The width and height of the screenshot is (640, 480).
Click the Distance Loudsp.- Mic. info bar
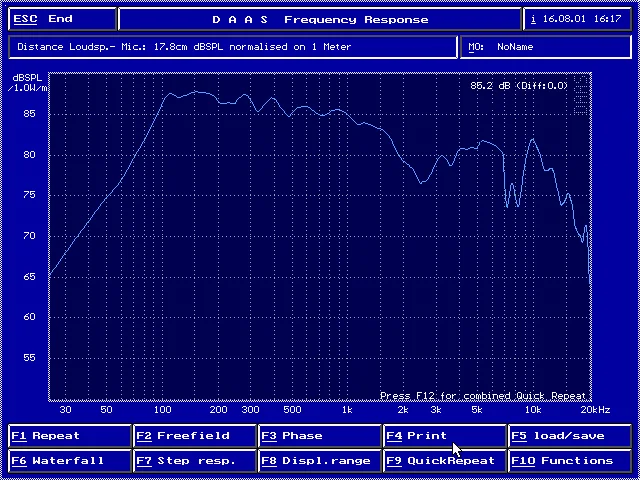click(233, 47)
